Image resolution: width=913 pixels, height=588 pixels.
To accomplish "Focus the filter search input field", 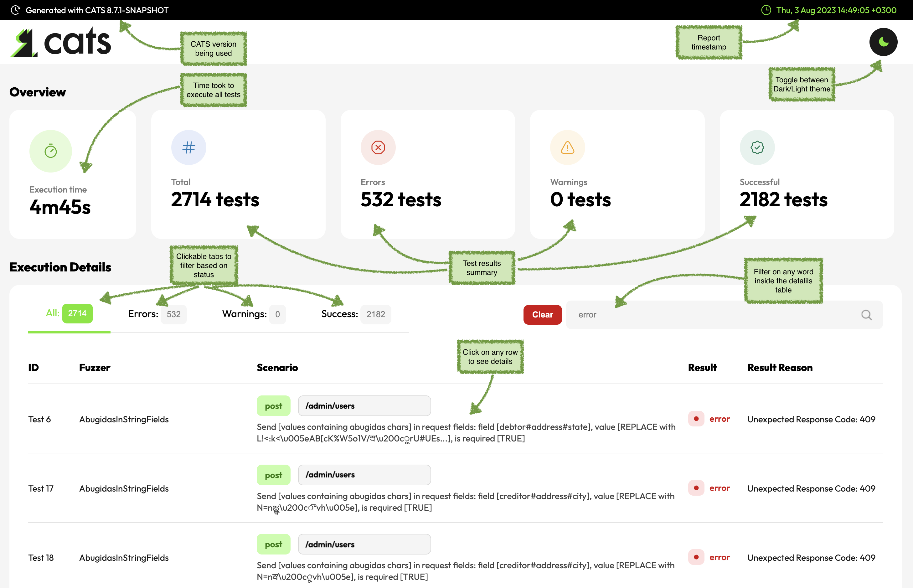I will [x=710, y=315].
